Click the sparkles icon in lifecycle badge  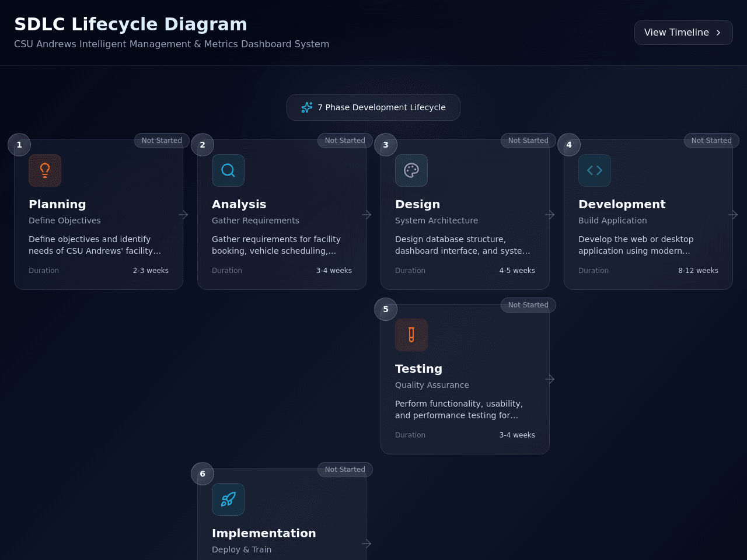(307, 107)
